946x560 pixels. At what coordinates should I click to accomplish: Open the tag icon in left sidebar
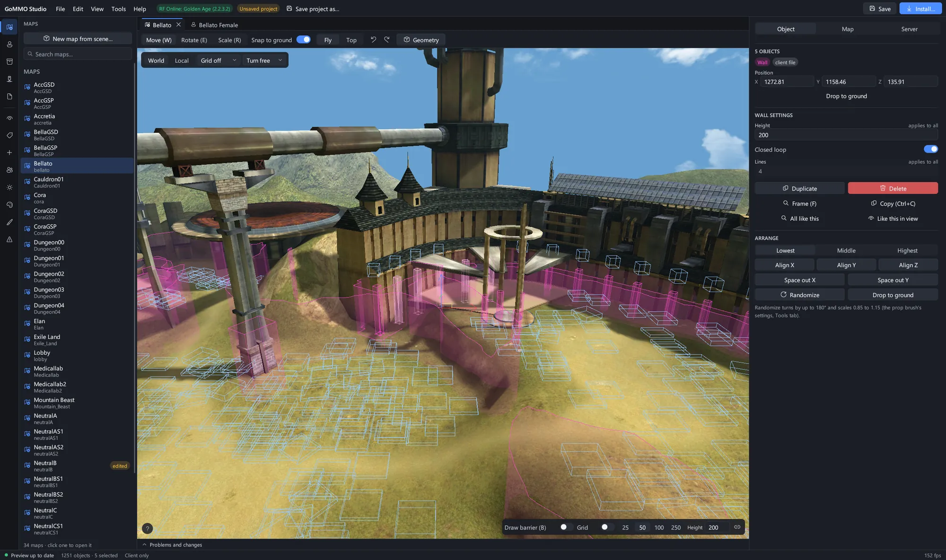(x=9, y=135)
